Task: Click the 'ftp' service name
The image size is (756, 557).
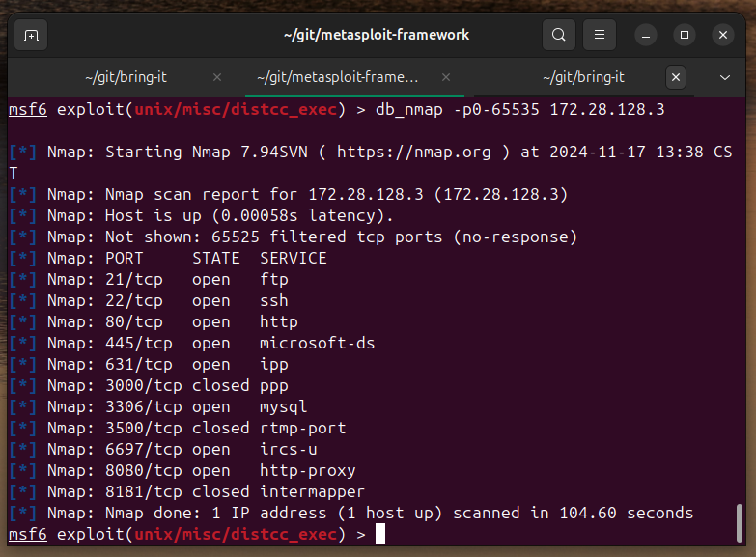Action: (274, 280)
